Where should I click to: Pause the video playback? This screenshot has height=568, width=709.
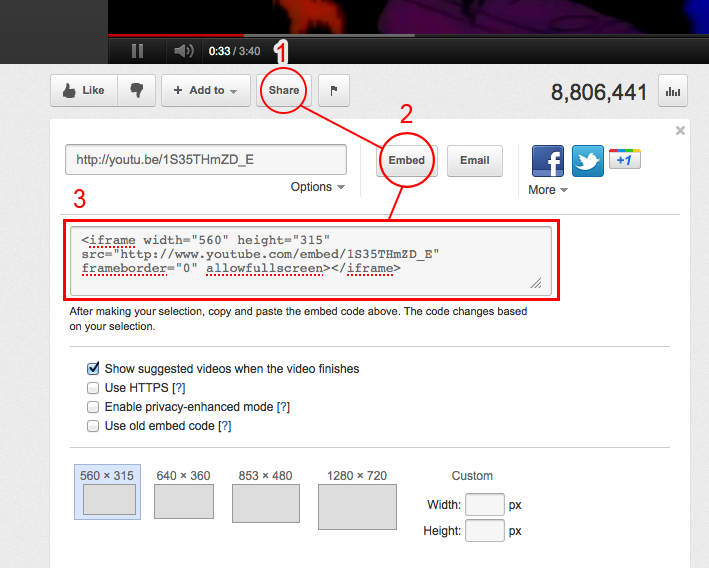(137, 51)
